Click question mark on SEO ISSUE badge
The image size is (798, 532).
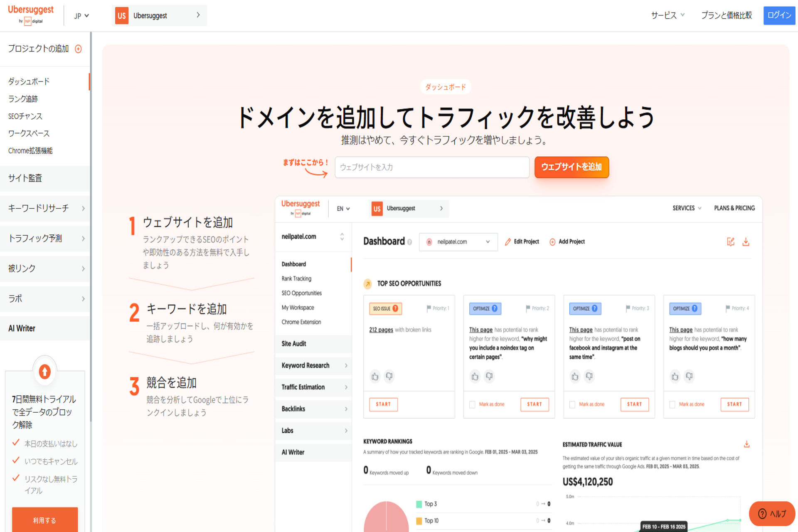pos(396,308)
